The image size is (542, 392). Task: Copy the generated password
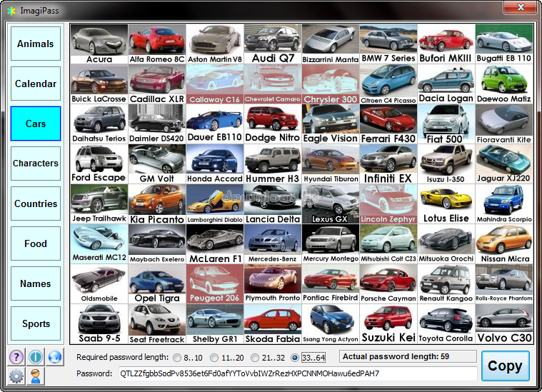click(x=505, y=366)
